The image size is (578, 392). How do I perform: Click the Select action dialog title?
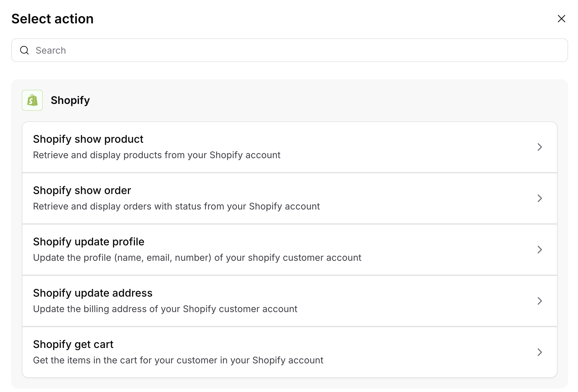pyautogui.click(x=52, y=19)
